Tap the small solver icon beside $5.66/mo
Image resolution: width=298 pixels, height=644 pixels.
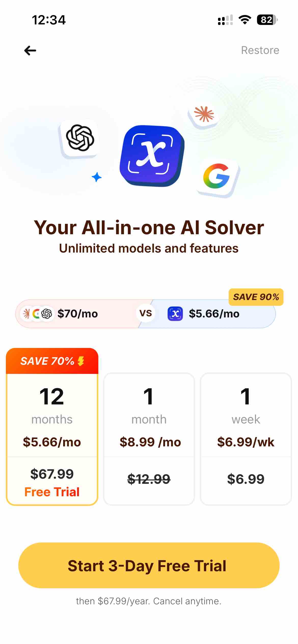[x=175, y=314]
